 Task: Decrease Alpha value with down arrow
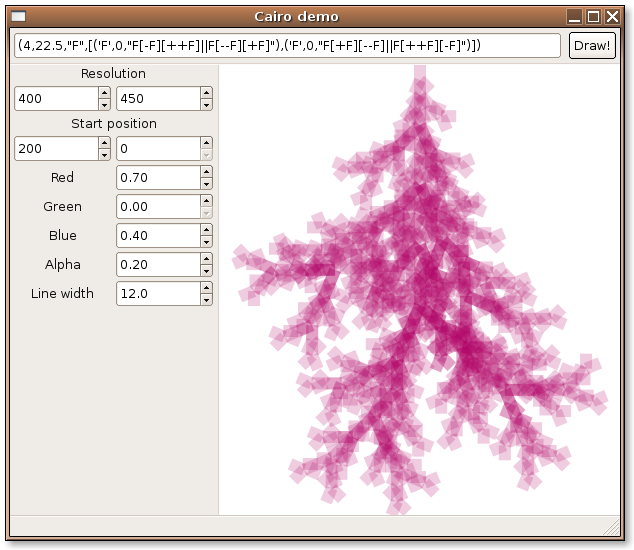point(206,271)
